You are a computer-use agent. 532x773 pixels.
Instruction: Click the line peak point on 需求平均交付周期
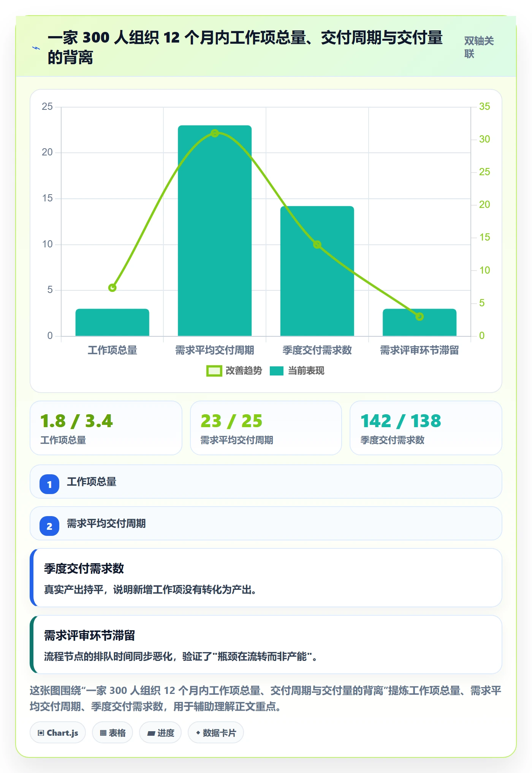(215, 133)
